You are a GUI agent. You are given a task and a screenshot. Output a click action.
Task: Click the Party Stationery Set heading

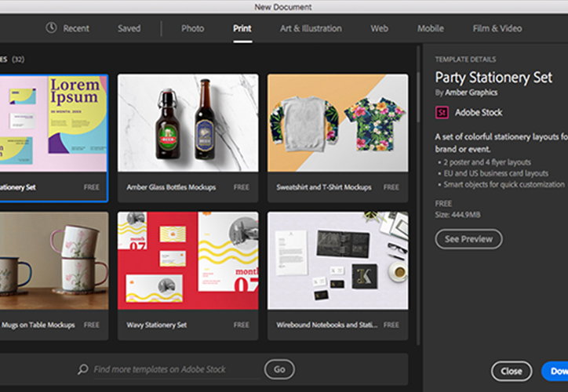point(493,77)
